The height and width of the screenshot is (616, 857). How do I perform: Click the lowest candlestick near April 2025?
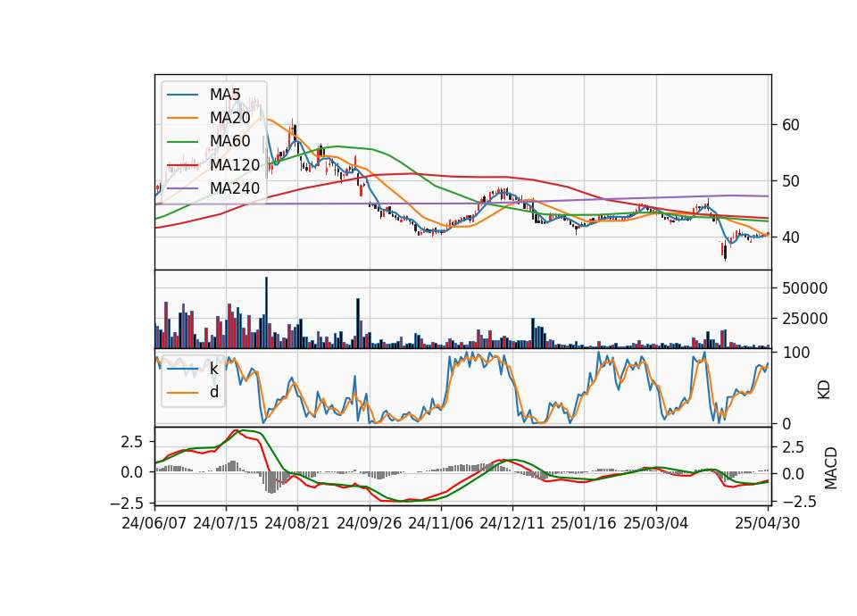pyautogui.click(x=725, y=253)
